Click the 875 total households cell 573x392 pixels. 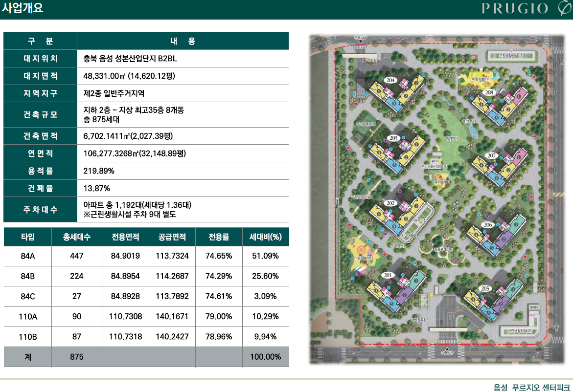tap(77, 357)
